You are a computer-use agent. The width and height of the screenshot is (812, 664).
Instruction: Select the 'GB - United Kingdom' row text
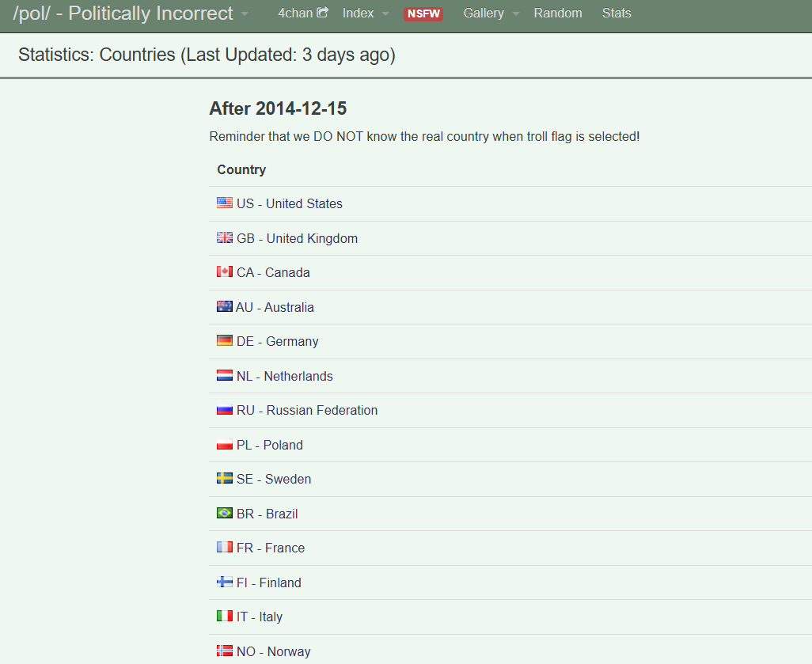(298, 238)
